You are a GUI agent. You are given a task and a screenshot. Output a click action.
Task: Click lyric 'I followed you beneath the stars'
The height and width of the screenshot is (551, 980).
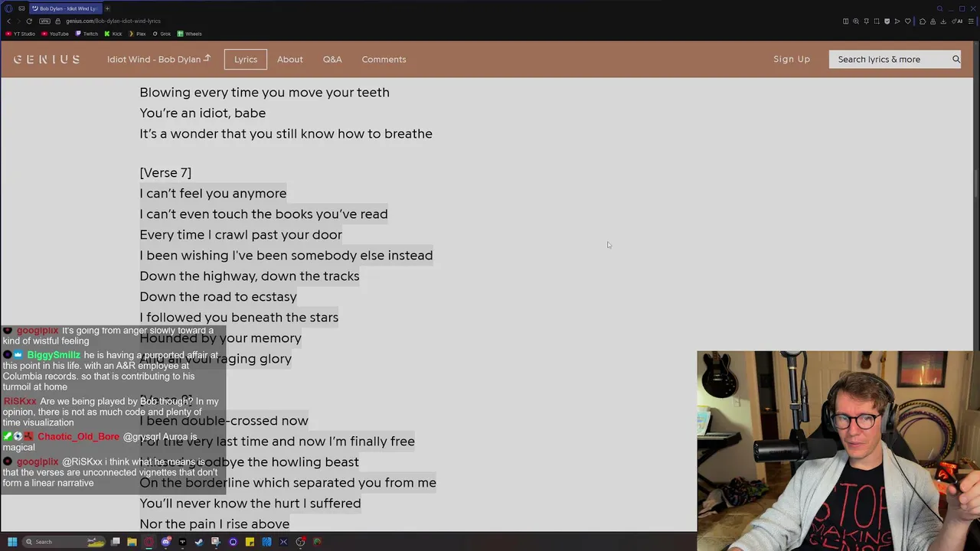pos(239,317)
